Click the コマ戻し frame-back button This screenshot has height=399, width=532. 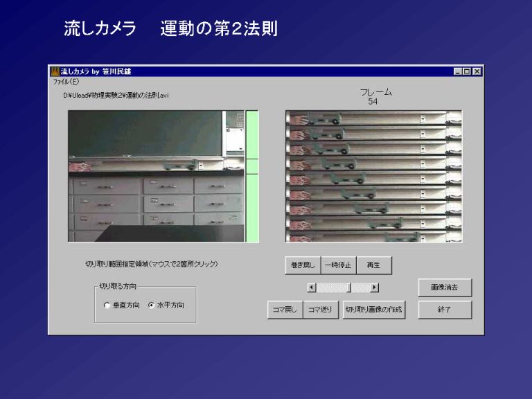(285, 310)
